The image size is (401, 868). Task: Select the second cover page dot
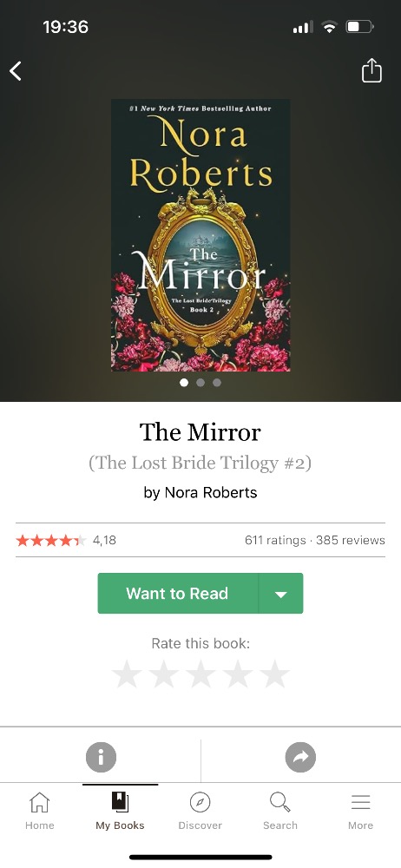pos(200,383)
